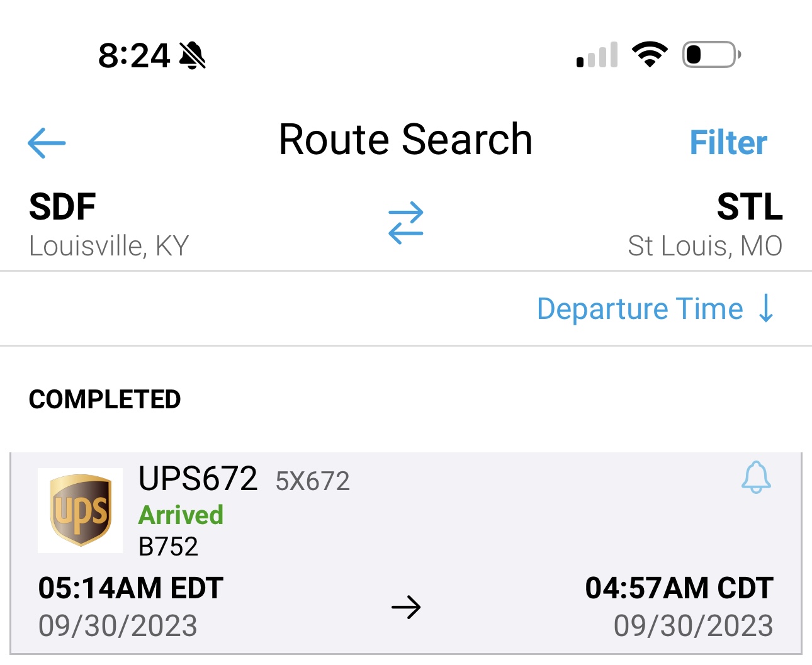Tap the COMPLETED section header
The height and width of the screenshot is (665, 812).
105,400
